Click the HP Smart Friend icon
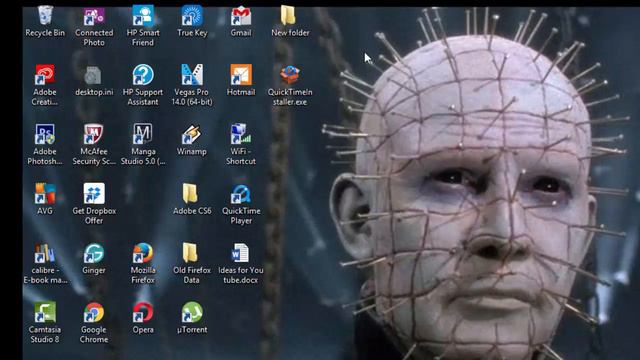The height and width of the screenshot is (360, 640). (143, 16)
